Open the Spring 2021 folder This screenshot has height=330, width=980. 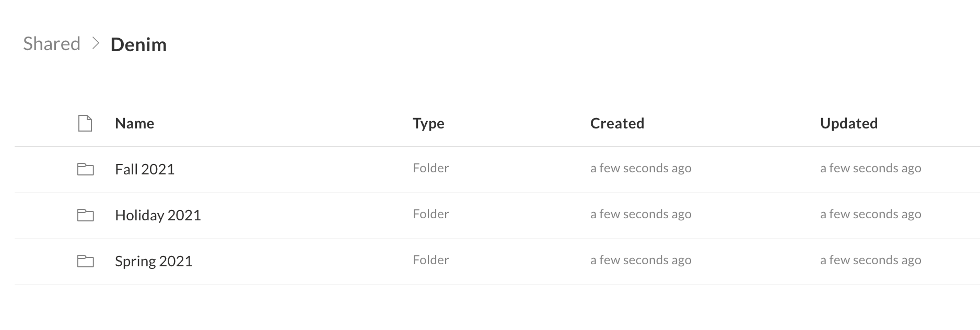tap(154, 261)
